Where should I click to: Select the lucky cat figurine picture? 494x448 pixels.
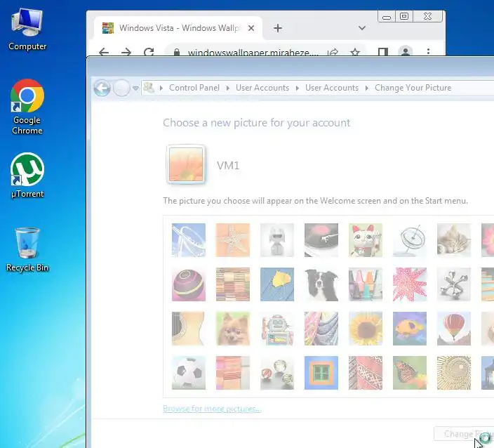(366, 240)
